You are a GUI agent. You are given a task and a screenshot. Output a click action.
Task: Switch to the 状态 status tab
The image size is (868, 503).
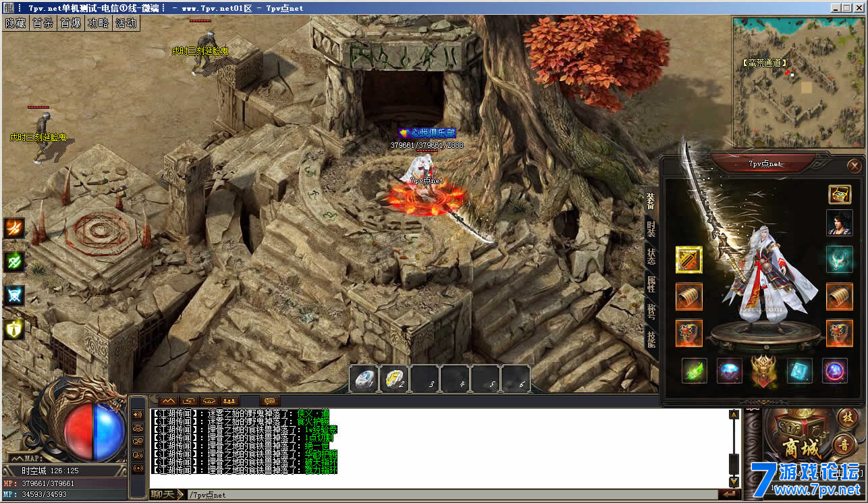coord(651,257)
